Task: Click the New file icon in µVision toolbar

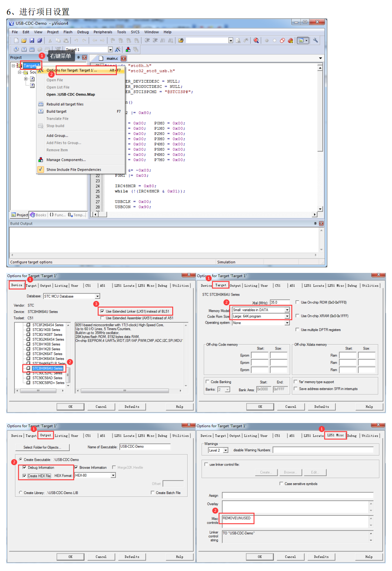Action: tap(16, 41)
